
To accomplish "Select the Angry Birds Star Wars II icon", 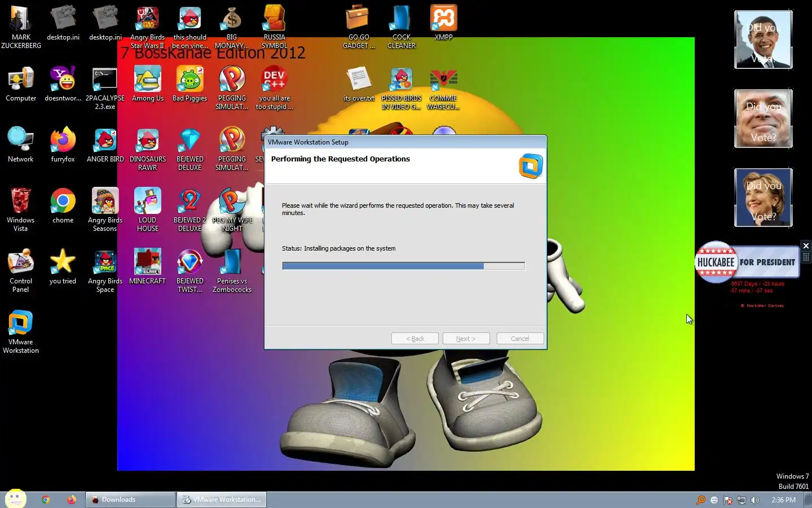I will point(147,27).
